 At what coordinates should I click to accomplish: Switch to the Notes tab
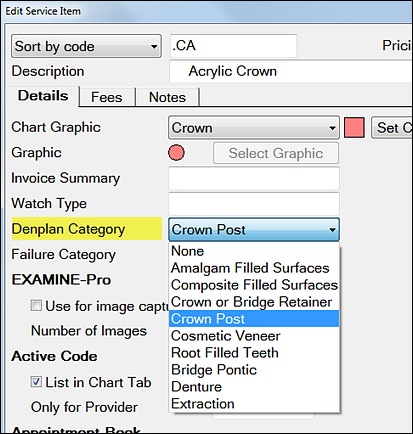pyautogui.click(x=167, y=97)
